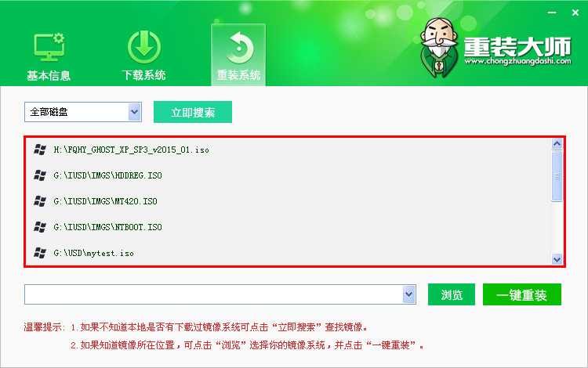Open the 基本信息 monitor icon
The width and height of the screenshot is (588, 368).
[49, 48]
